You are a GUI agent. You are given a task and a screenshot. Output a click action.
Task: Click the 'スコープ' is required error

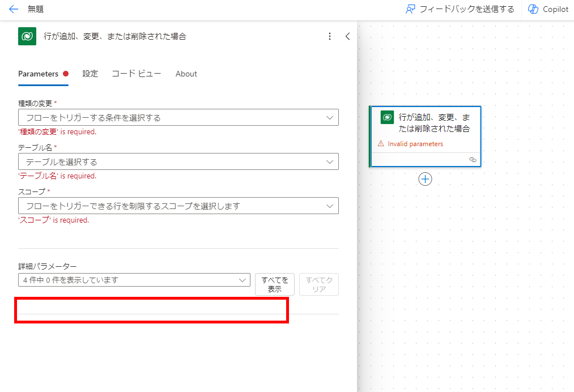pos(54,220)
